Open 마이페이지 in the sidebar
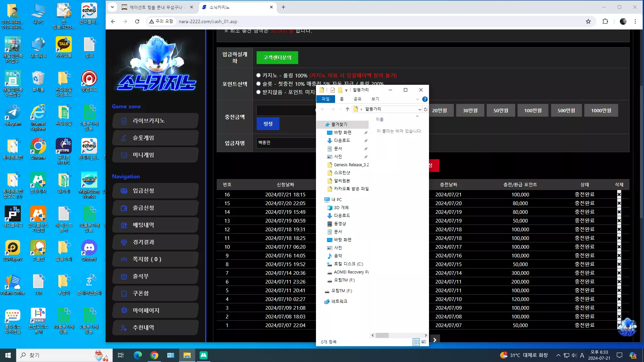The width and height of the screenshot is (644, 362). point(156,310)
